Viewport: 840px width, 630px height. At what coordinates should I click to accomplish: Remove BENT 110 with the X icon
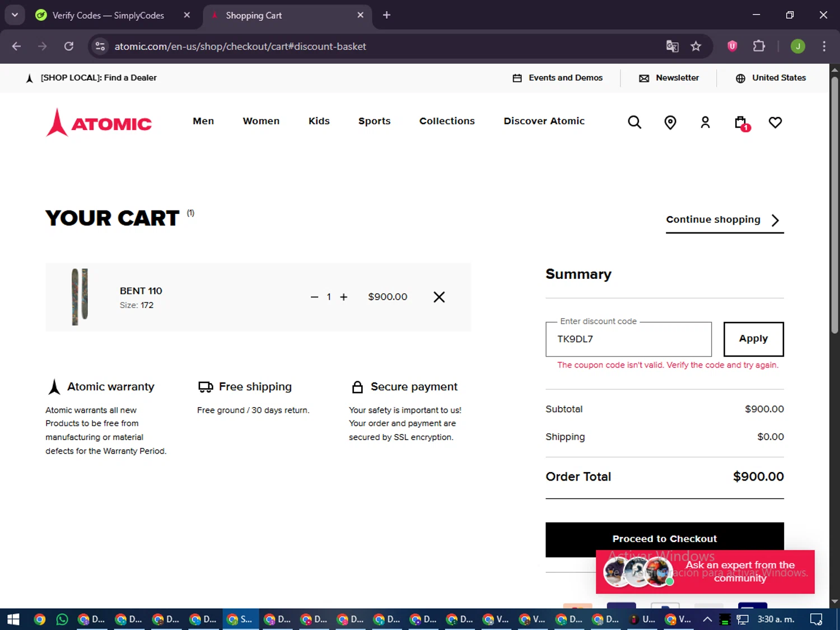(x=439, y=297)
